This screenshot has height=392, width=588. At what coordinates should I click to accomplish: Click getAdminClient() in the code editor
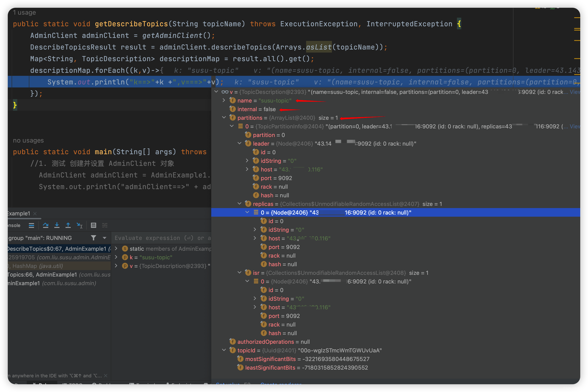tap(176, 36)
